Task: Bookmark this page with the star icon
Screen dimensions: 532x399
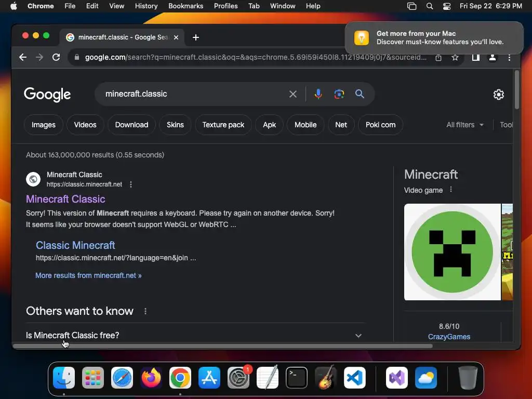Action: click(x=455, y=57)
